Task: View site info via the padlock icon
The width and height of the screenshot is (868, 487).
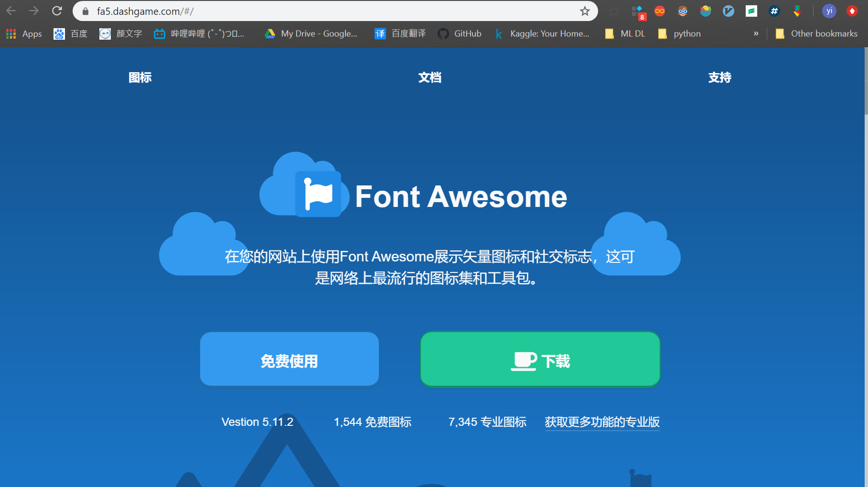Action: (x=86, y=11)
